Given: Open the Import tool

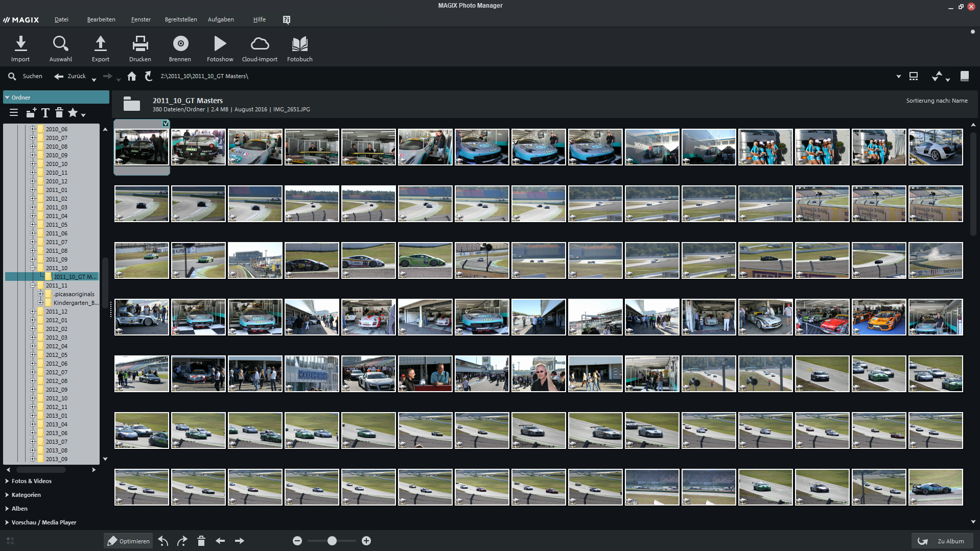Looking at the screenshot, I should coord(20,47).
